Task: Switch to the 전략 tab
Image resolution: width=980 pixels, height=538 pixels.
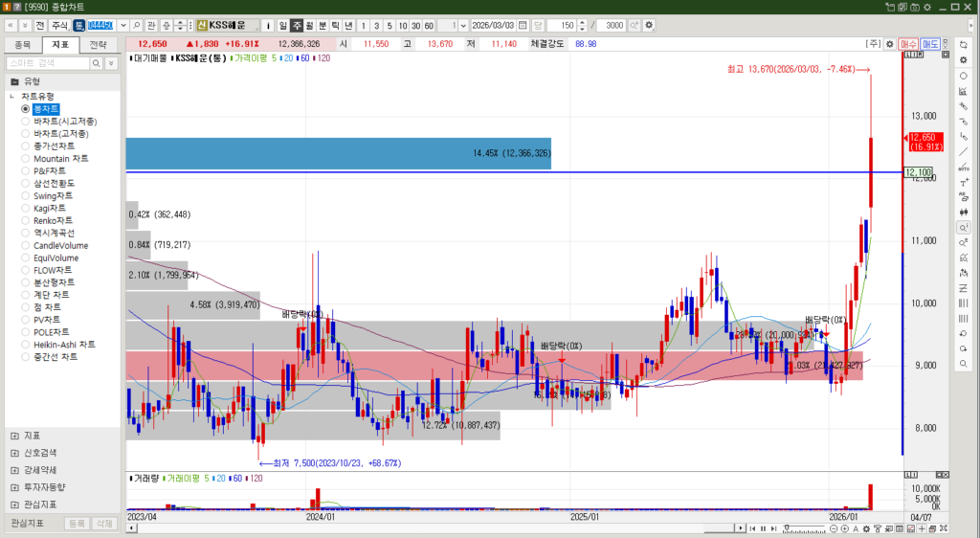Action: point(99,44)
